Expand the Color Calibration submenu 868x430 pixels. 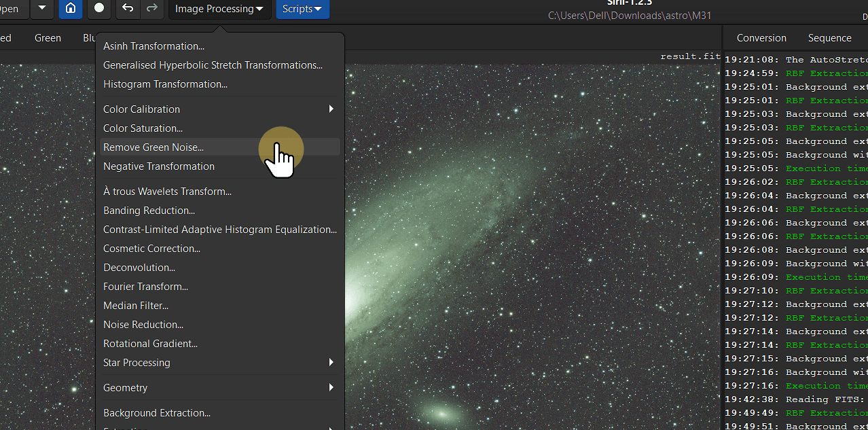pyautogui.click(x=219, y=109)
